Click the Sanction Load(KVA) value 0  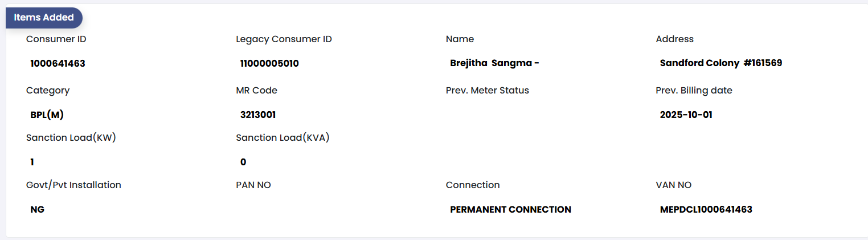(x=243, y=162)
